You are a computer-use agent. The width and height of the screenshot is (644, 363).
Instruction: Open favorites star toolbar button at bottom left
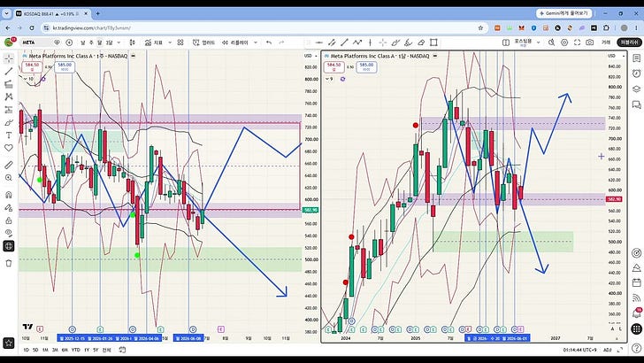9,343
